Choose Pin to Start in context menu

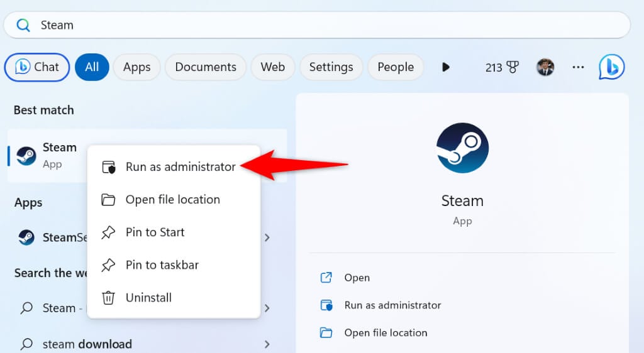pos(174,232)
